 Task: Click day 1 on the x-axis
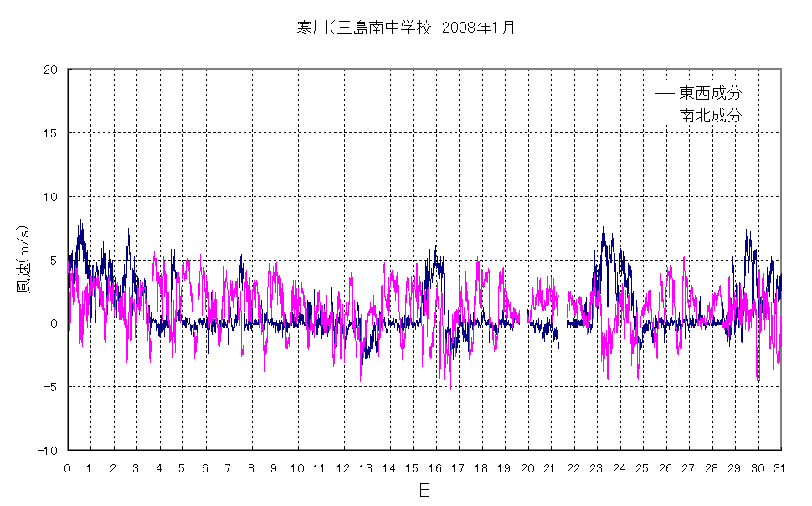pos(90,468)
